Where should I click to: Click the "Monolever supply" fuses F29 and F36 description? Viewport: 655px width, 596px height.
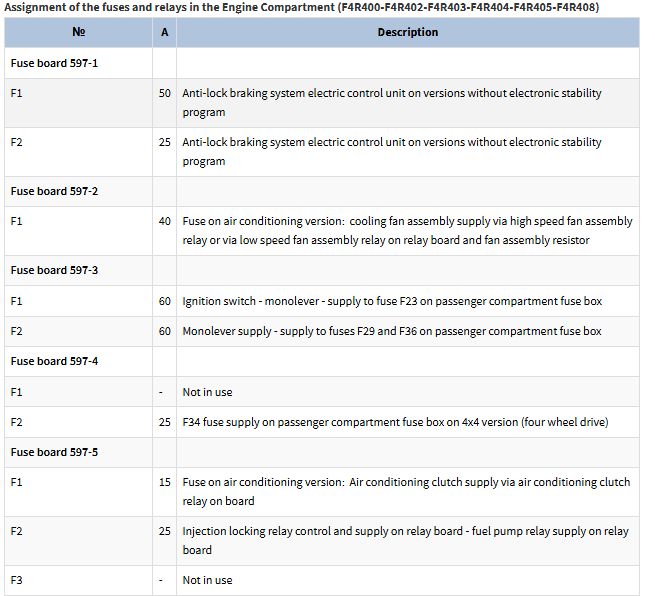(392, 331)
